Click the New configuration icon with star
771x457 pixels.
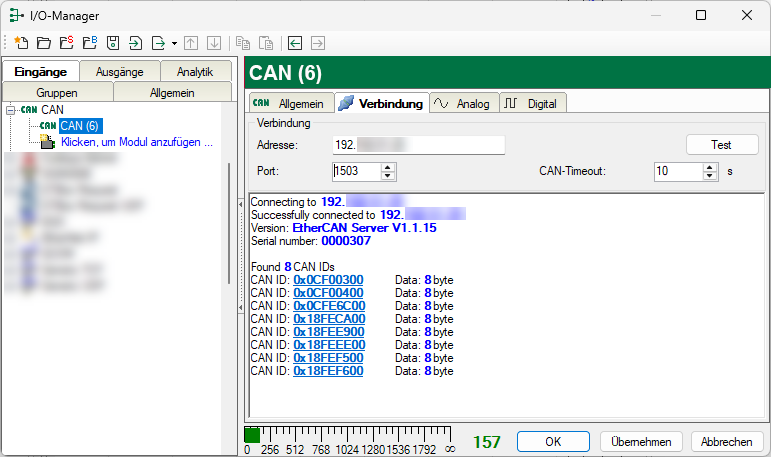[21, 43]
